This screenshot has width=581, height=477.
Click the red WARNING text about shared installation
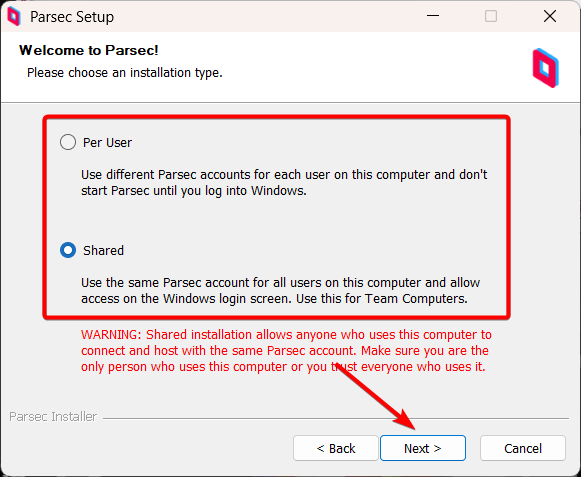[x=286, y=351]
